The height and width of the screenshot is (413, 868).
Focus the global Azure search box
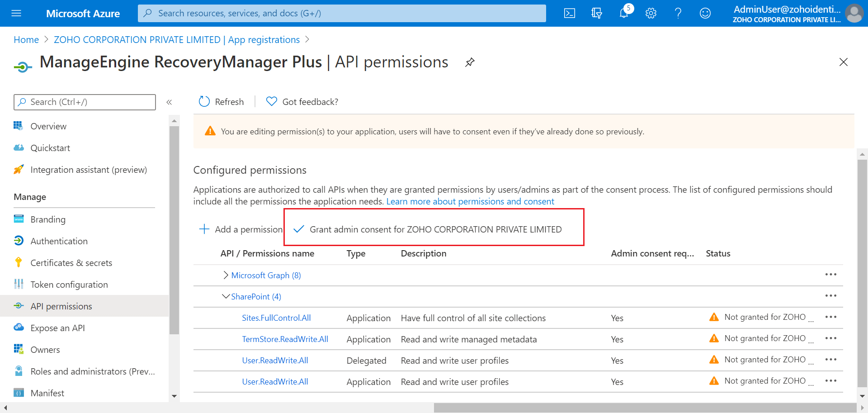pos(342,13)
